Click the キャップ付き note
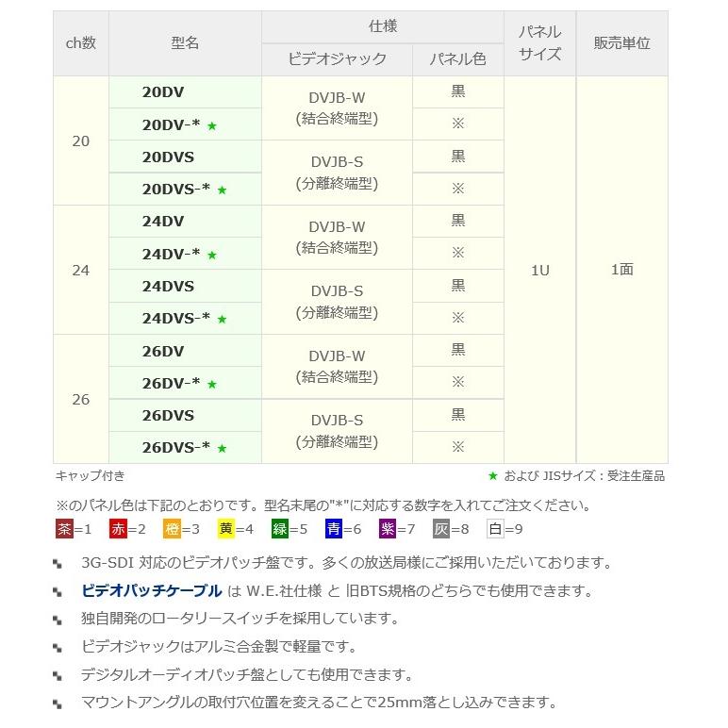This screenshot has height=728, width=728. [x=91, y=475]
